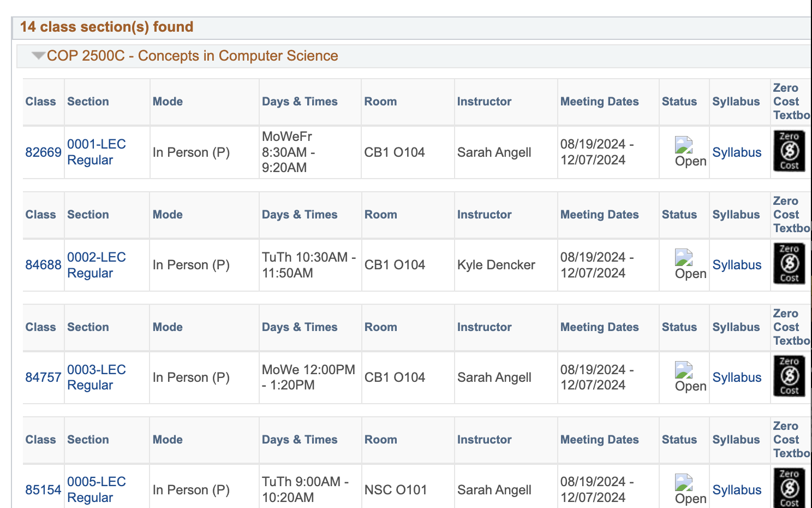Click Zero Cost icon for class 82669

(789, 151)
